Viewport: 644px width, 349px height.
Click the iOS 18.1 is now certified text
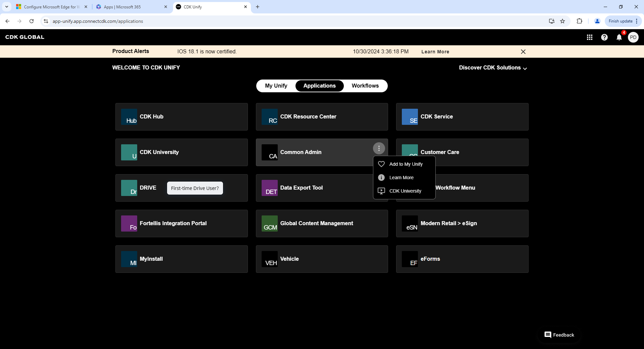point(207,52)
